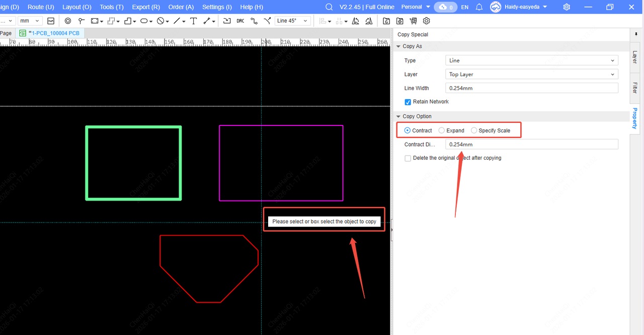This screenshot has width=644, height=335.
Task: Select the Expand radio option
Action: point(441,130)
